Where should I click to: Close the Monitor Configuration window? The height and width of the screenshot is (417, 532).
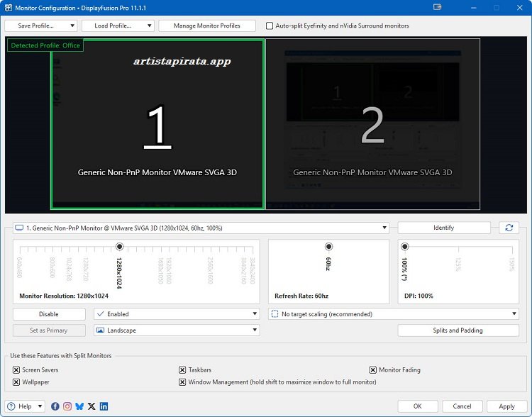click(x=519, y=8)
